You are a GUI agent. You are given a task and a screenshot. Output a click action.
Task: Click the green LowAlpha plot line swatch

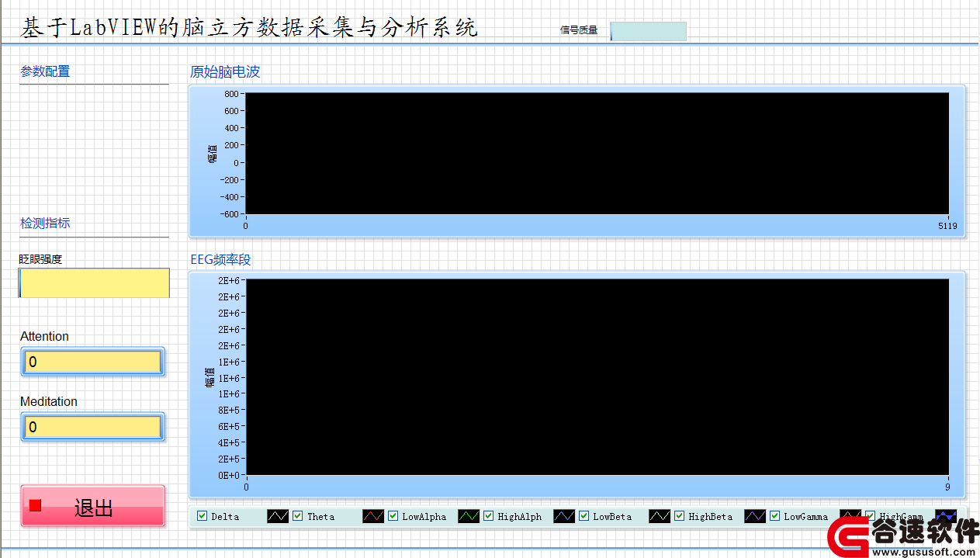point(469,516)
